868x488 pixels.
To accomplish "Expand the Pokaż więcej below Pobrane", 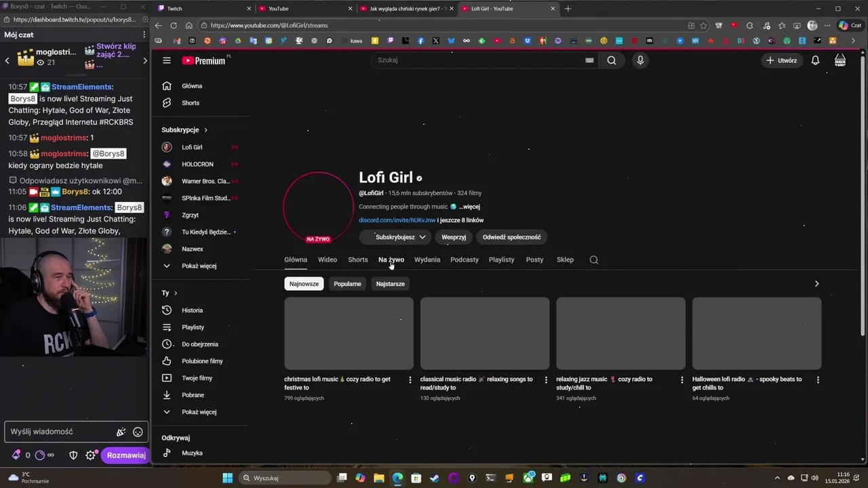I will (x=199, y=412).
